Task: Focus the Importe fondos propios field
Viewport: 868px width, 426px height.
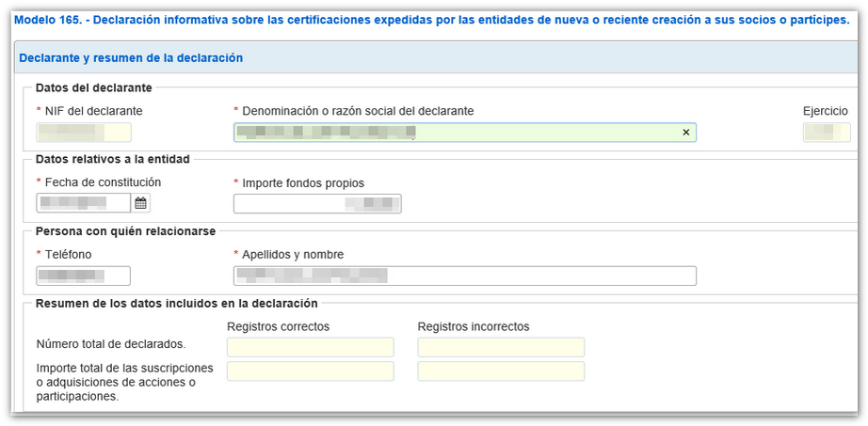Action: pos(317,204)
